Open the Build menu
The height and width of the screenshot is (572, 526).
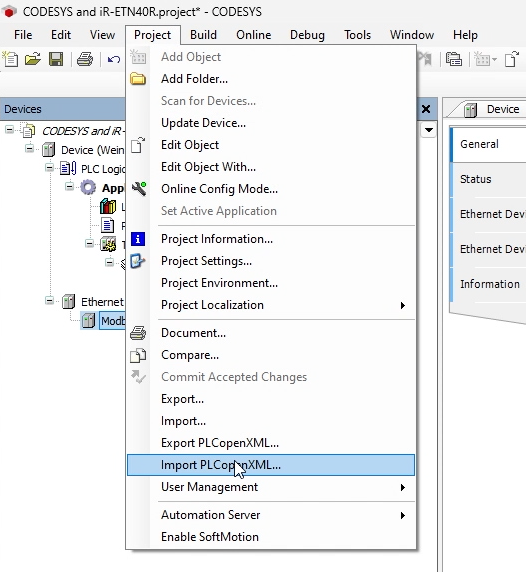203,35
